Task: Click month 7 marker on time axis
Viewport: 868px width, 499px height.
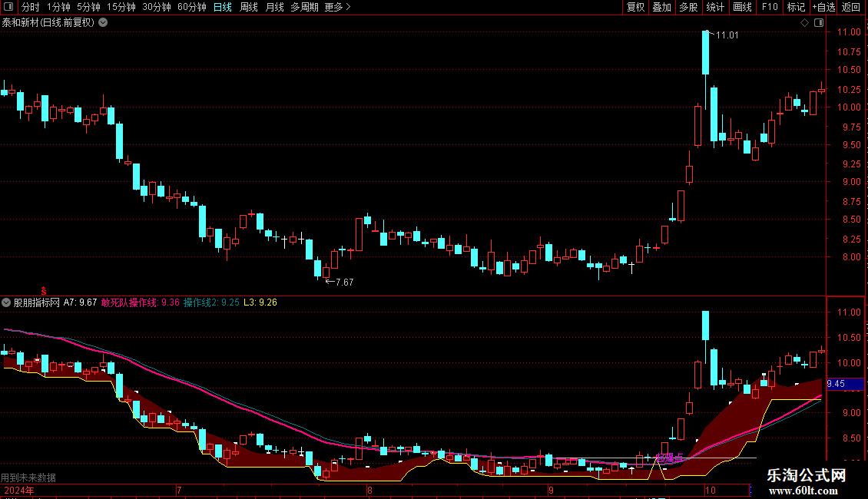Action: (179, 490)
